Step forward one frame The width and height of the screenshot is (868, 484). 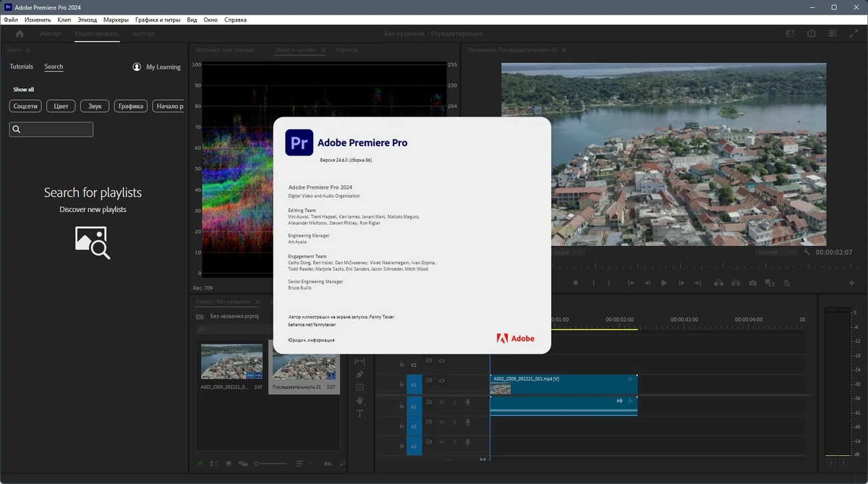click(x=681, y=283)
